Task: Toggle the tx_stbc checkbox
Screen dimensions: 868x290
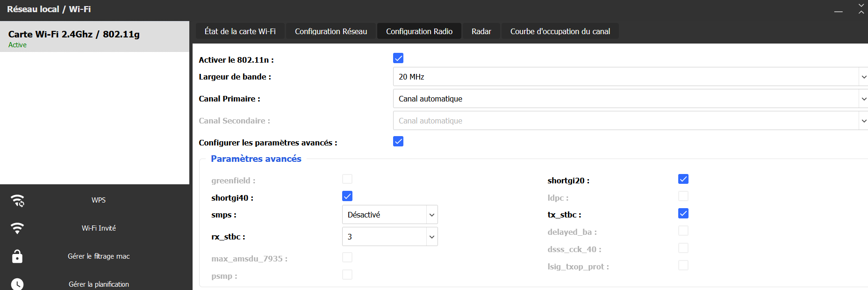Action: click(683, 213)
